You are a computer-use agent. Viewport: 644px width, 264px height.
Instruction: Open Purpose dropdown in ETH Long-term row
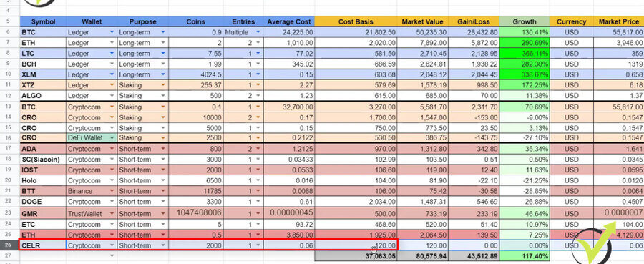pos(163,43)
